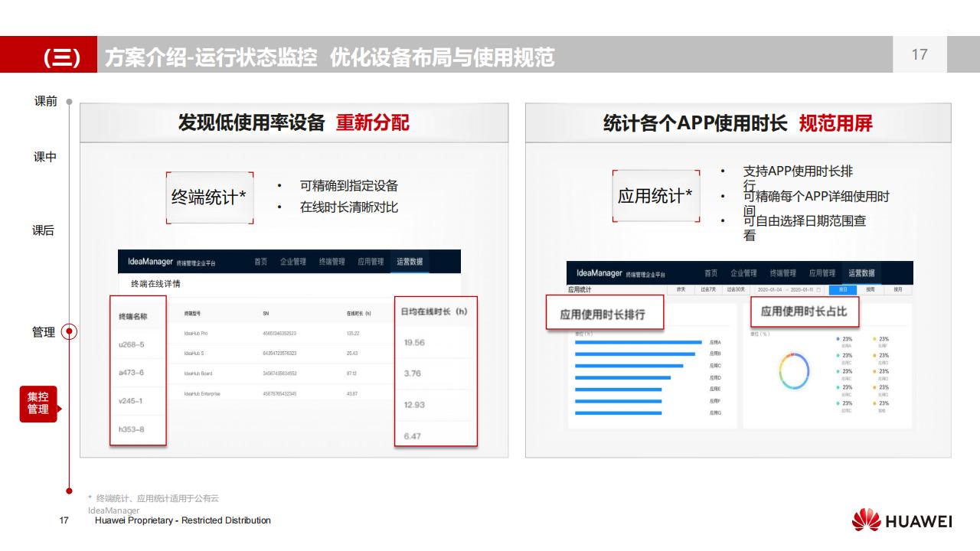This screenshot has width=980, height=551.
Task: Switch to 按月 view in app statistics
Action: pos(898,290)
